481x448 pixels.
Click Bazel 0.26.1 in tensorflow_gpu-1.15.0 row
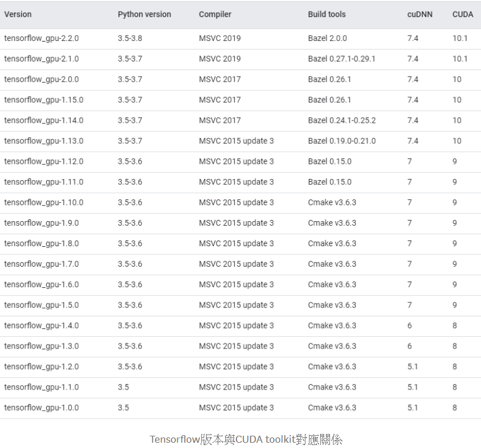click(329, 100)
